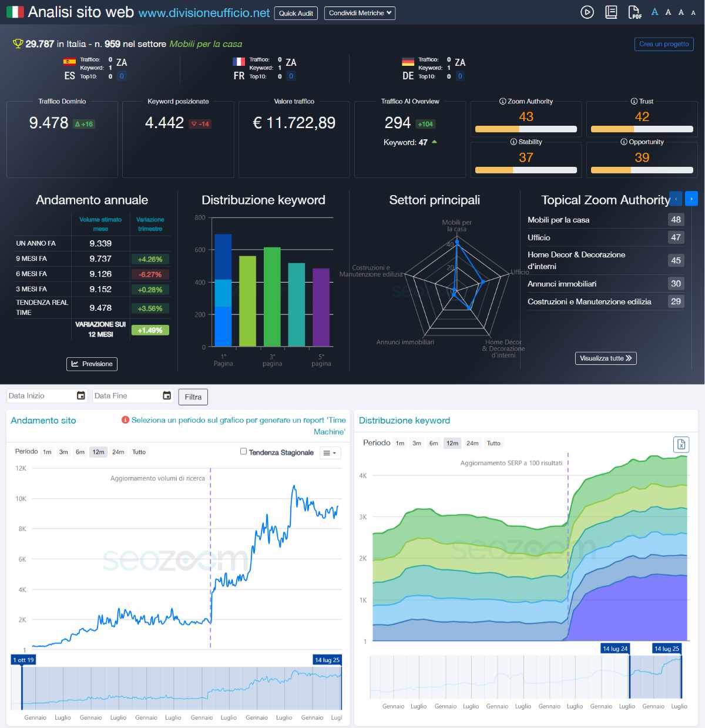705x728 pixels.
Task: Export the report with the PDF icon
Action: [634, 12]
